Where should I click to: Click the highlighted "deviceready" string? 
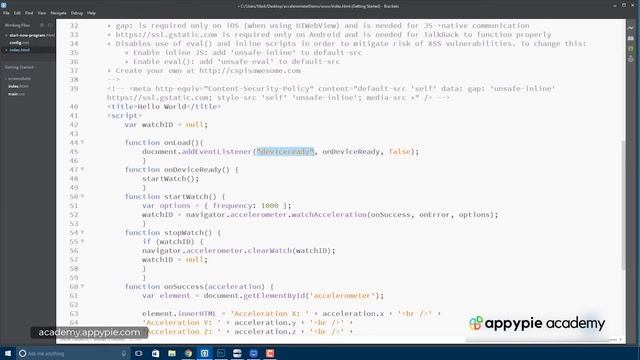(x=285, y=151)
